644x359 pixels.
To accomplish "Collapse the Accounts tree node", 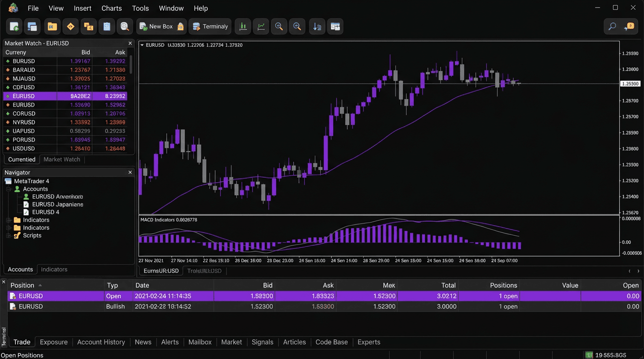I will [x=8, y=189].
